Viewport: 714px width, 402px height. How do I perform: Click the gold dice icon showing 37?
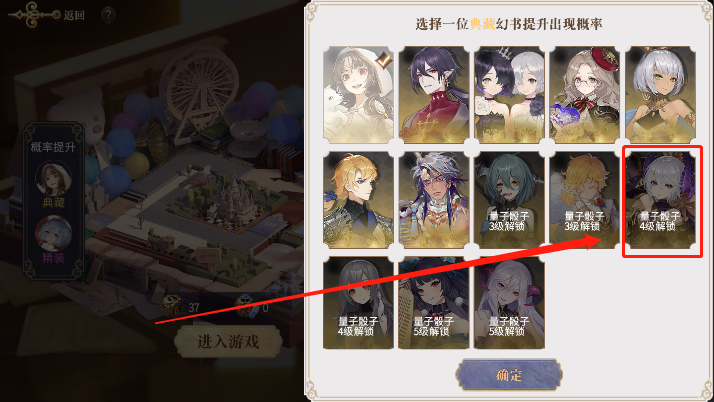(x=173, y=306)
